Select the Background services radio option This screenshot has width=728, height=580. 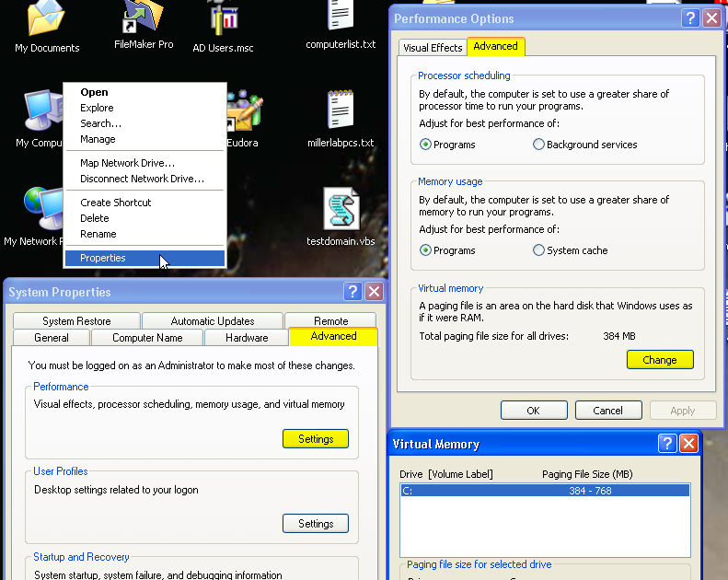(585, 145)
